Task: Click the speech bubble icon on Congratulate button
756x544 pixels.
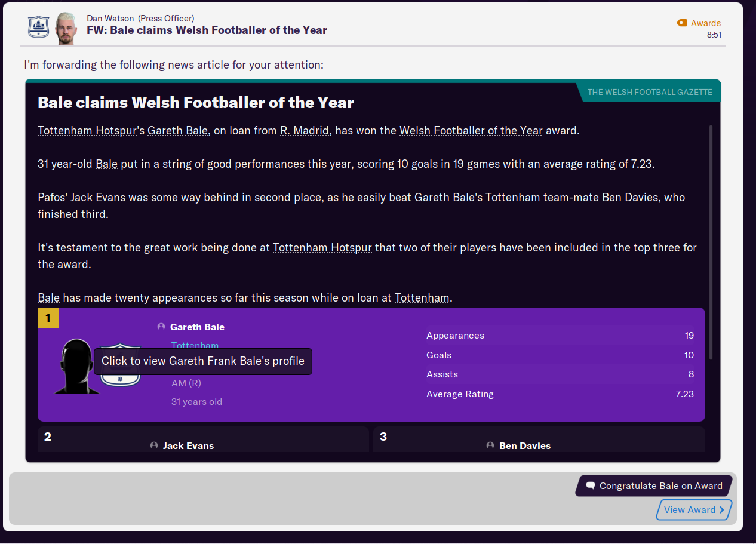Action: pyautogui.click(x=590, y=485)
